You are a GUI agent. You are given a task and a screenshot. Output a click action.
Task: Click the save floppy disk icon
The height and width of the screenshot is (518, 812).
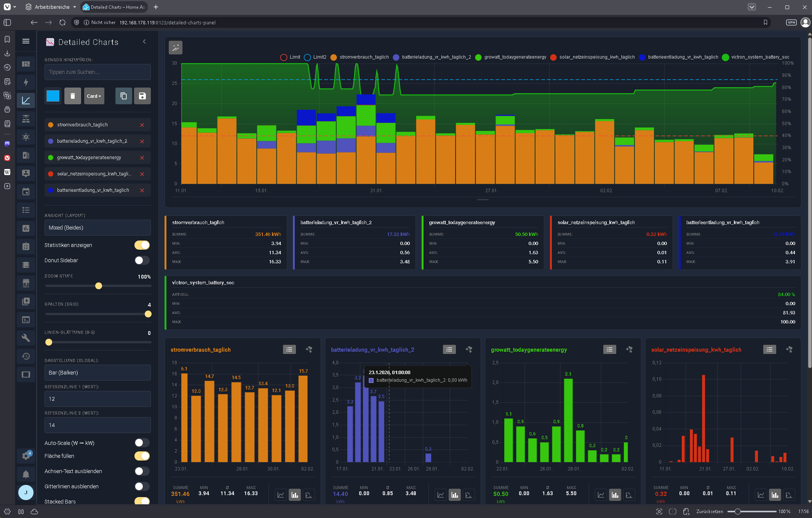pyautogui.click(x=142, y=96)
